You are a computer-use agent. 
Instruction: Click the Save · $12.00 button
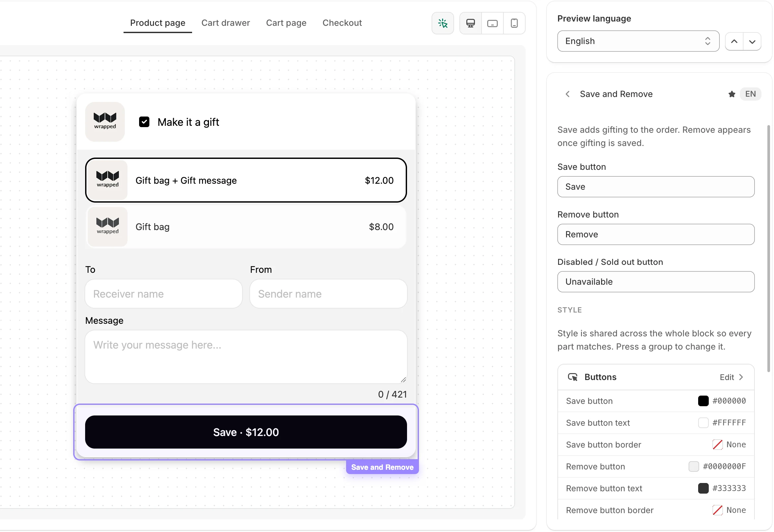[246, 433]
